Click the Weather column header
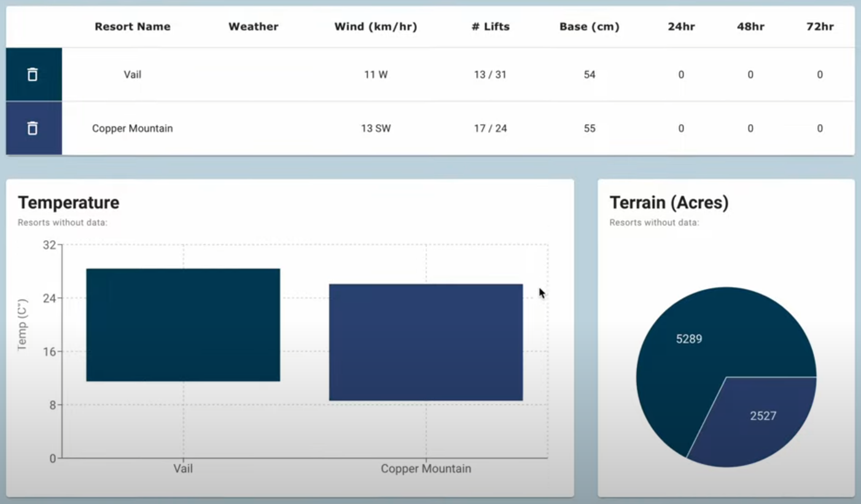Viewport: 861px width, 504px height. click(253, 26)
